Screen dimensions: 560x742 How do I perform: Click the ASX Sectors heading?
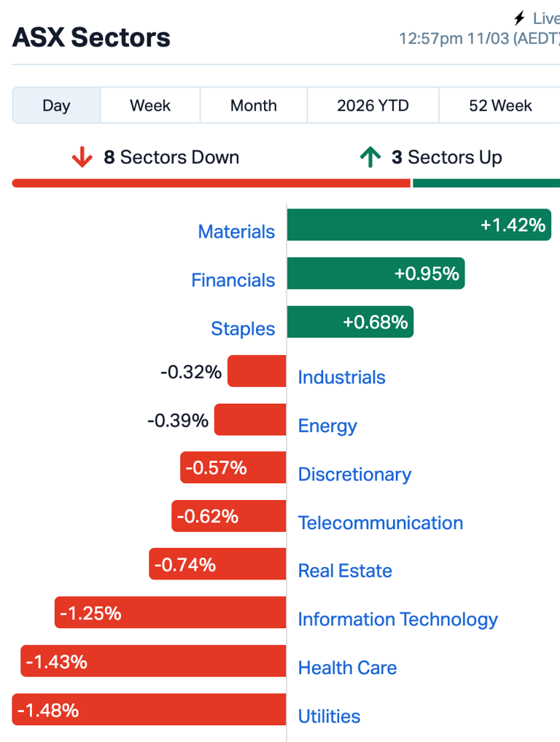point(91,36)
